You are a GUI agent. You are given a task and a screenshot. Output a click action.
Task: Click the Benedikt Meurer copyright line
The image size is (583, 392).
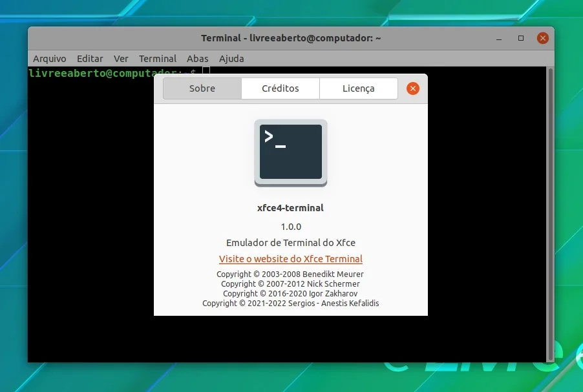point(290,274)
